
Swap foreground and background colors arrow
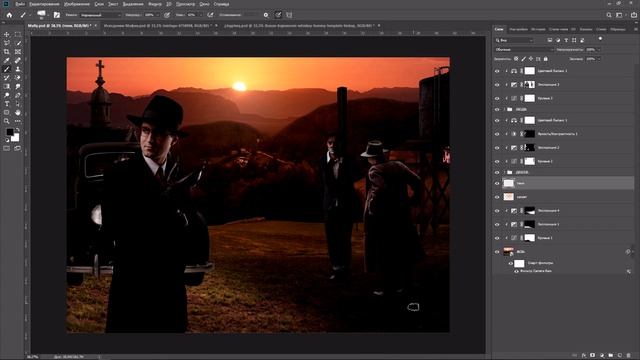coord(18,130)
